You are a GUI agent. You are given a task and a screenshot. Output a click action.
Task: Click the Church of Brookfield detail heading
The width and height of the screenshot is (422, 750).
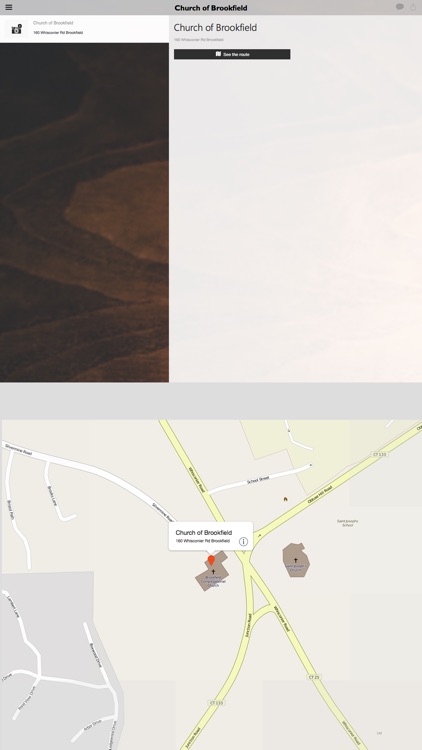click(x=215, y=28)
